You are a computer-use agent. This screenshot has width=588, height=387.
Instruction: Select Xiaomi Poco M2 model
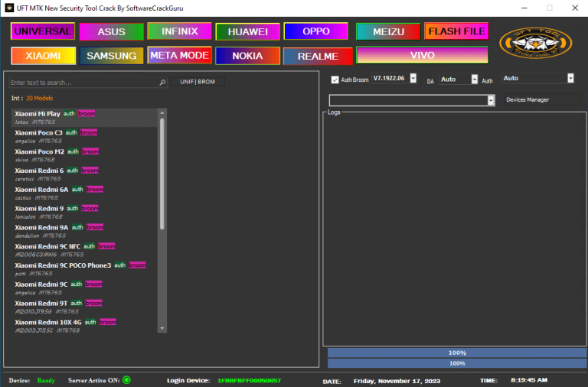pos(85,155)
